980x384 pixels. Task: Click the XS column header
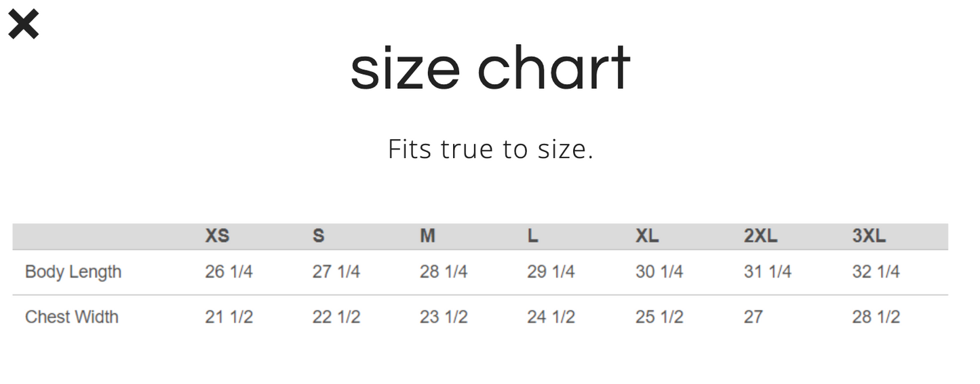pyautogui.click(x=217, y=236)
